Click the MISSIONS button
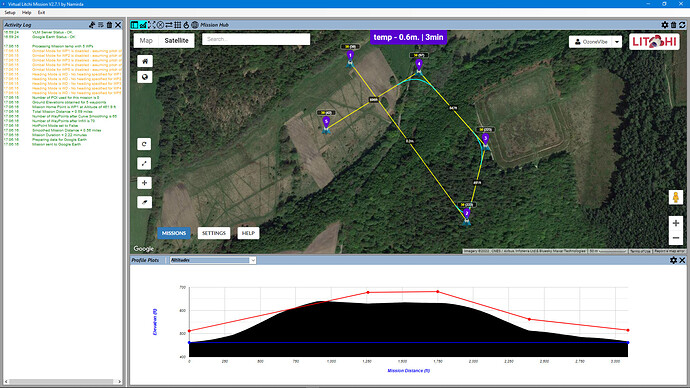Screen dimensions: 690x388 point(174,233)
